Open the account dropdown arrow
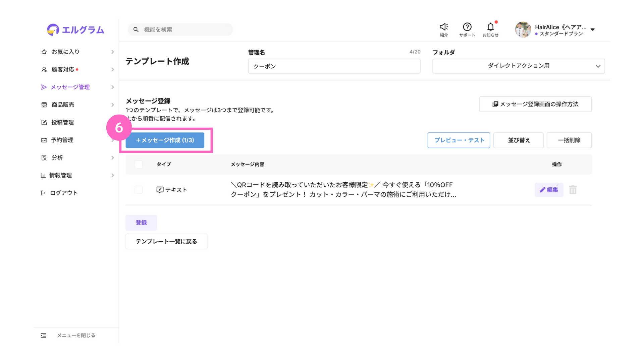The width and height of the screenshot is (644, 362). (x=593, y=29)
